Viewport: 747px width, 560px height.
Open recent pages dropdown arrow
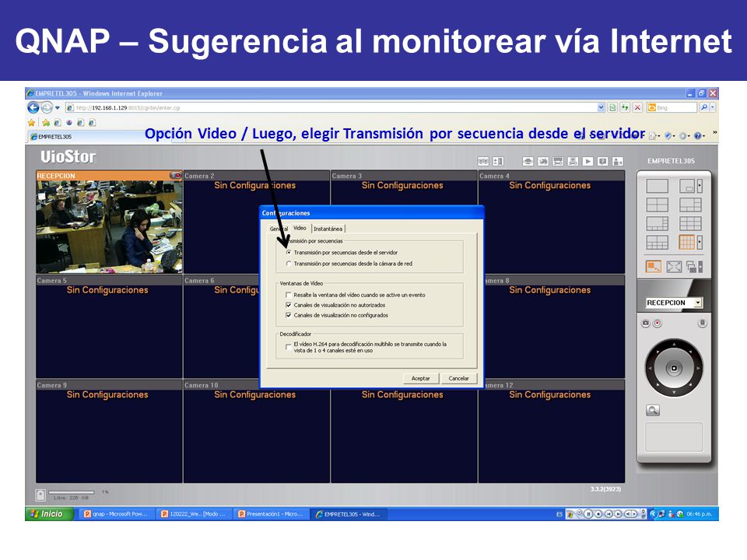click(58, 107)
